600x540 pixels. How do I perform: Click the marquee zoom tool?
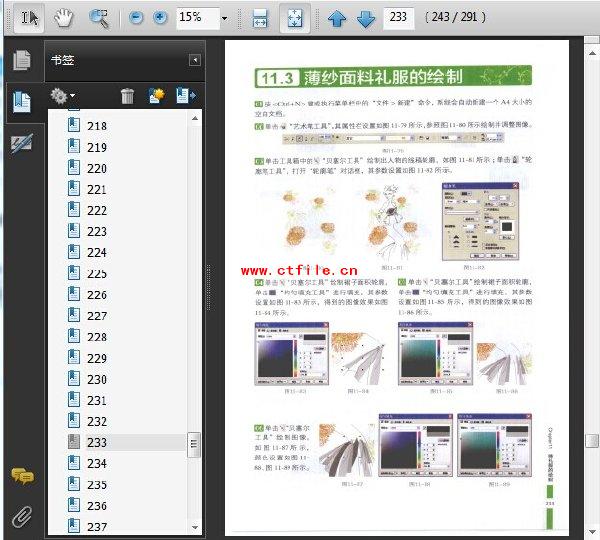pos(98,18)
